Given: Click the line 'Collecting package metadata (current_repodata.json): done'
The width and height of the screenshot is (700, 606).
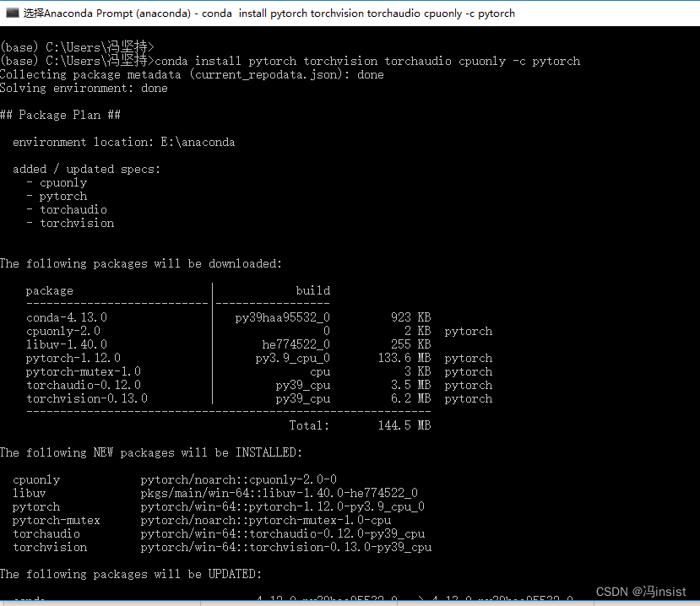Looking at the screenshot, I should 192,74.
